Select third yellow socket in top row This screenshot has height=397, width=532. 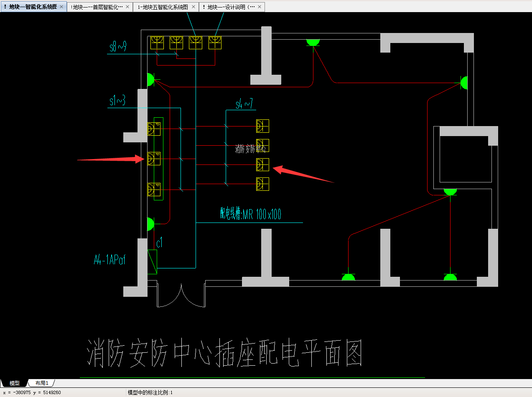(x=196, y=43)
